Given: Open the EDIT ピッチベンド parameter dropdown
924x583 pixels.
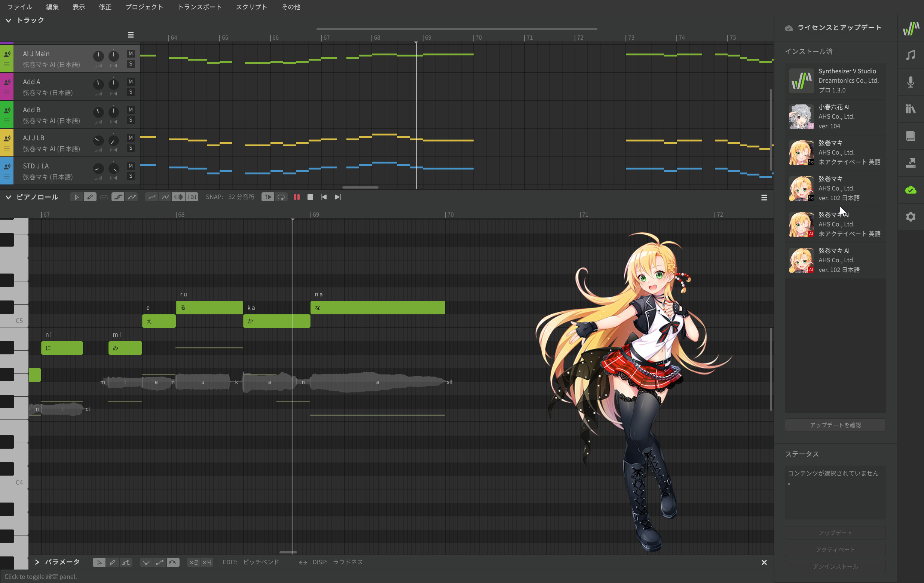Looking at the screenshot, I should pos(261,562).
